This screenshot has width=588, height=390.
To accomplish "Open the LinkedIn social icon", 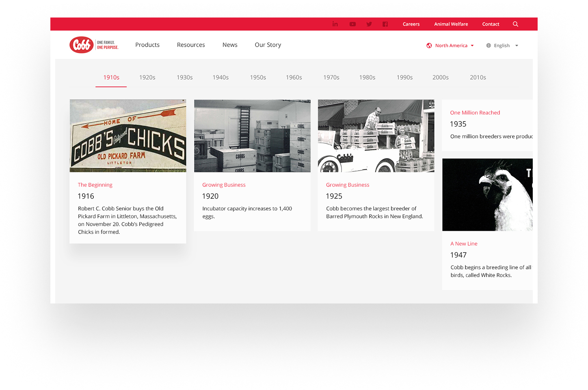I will [x=335, y=24].
